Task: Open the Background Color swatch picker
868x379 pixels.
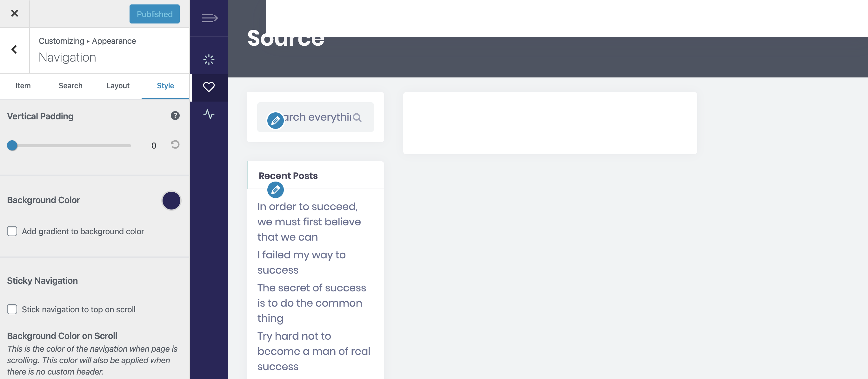Action: tap(171, 200)
